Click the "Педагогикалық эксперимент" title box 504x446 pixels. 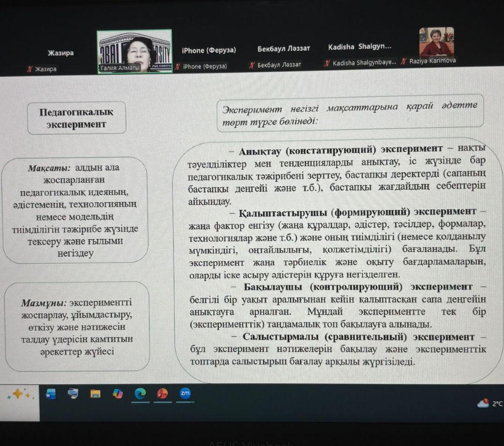[76, 118]
